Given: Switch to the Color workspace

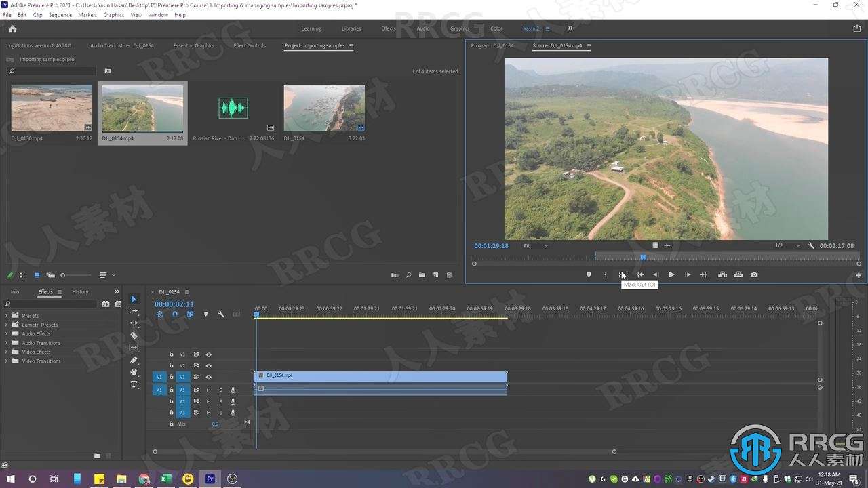Looking at the screenshot, I should coord(496,28).
